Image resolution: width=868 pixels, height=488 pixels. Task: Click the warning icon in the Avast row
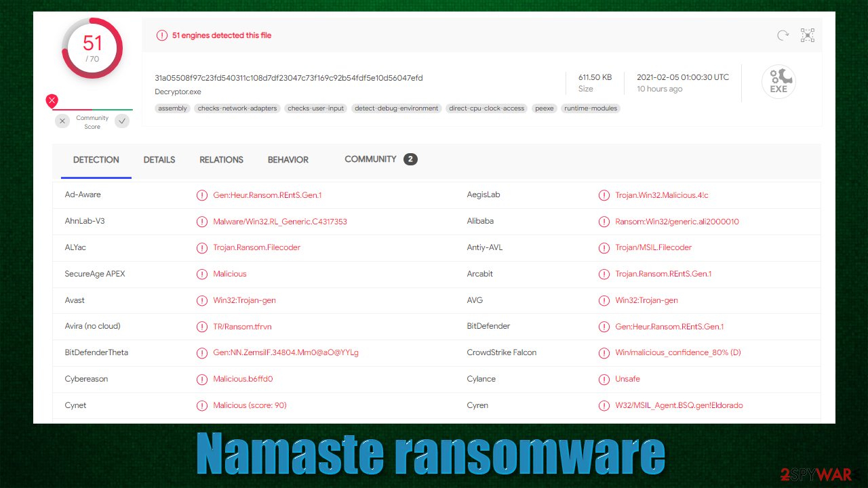[201, 300]
